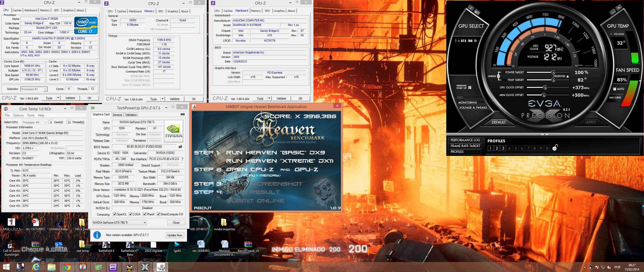Switch to SPD tab in CPU-Z Memory window
This screenshot has height=272, width=644.
click(160, 11)
